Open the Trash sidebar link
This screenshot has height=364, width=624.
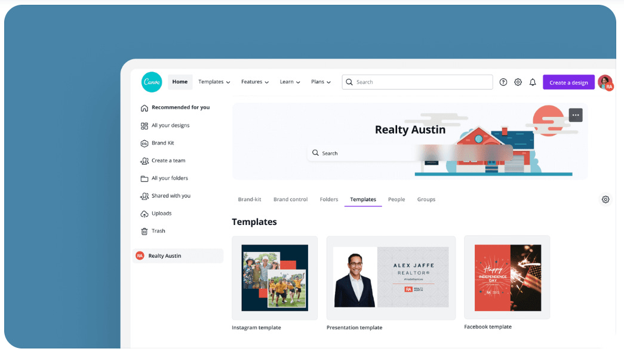click(158, 231)
